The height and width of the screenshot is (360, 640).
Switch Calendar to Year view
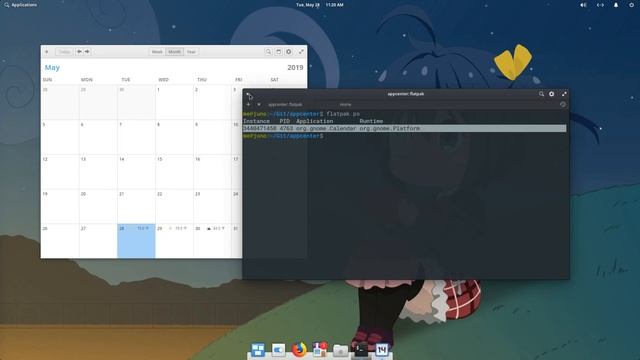tap(191, 52)
